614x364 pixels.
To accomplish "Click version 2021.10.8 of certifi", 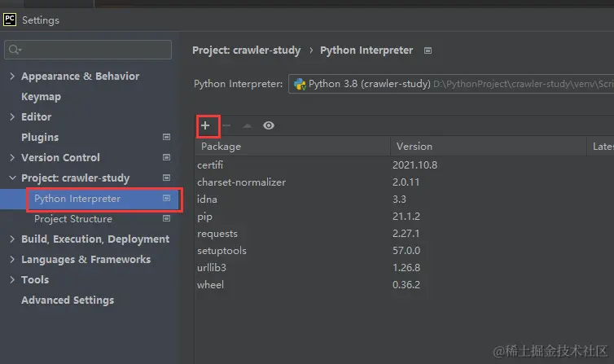I will [414, 164].
